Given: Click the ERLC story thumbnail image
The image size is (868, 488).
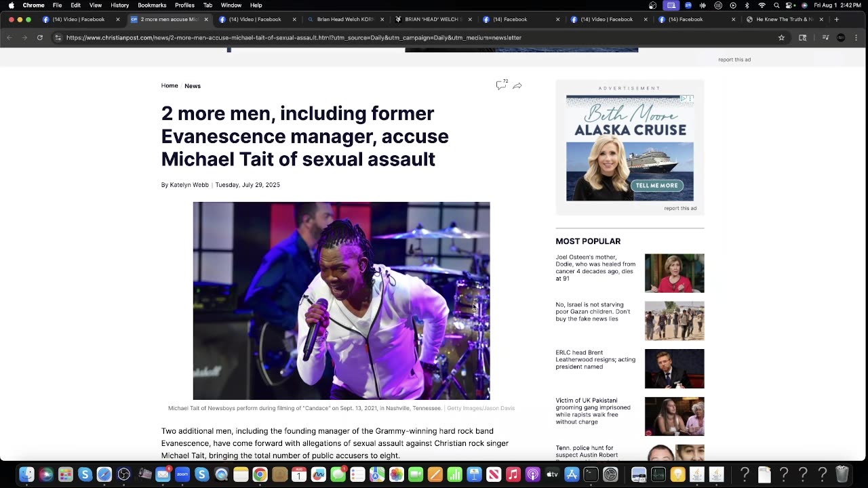Looking at the screenshot, I should click(674, 369).
